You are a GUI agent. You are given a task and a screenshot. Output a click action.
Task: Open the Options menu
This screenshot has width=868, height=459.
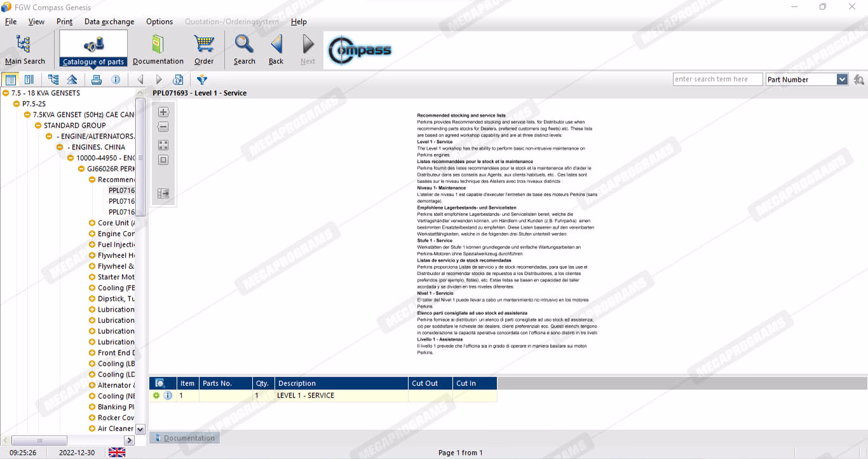point(159,22)
